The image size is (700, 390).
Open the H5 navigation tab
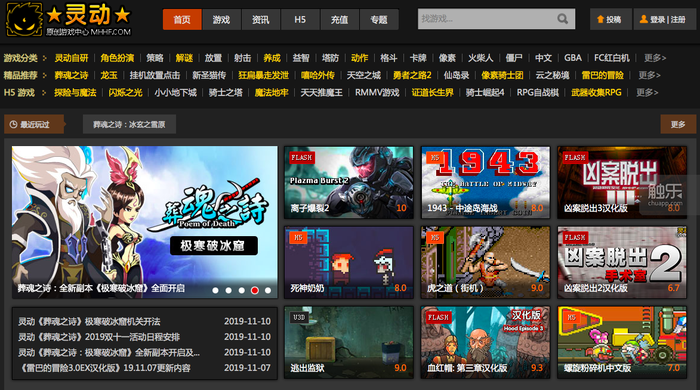(300, 19)
